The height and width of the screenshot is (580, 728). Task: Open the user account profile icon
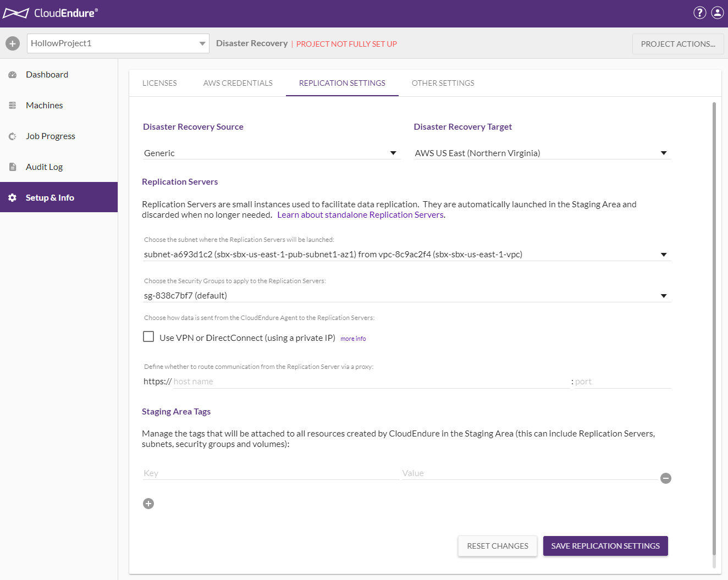(x=718, y=13)
